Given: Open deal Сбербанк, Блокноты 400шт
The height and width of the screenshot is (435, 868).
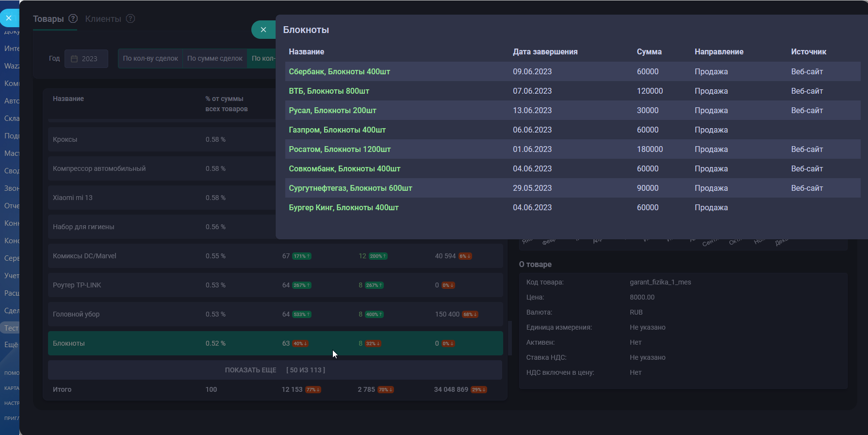Looking at the screenshot, I should coord(339,71).
